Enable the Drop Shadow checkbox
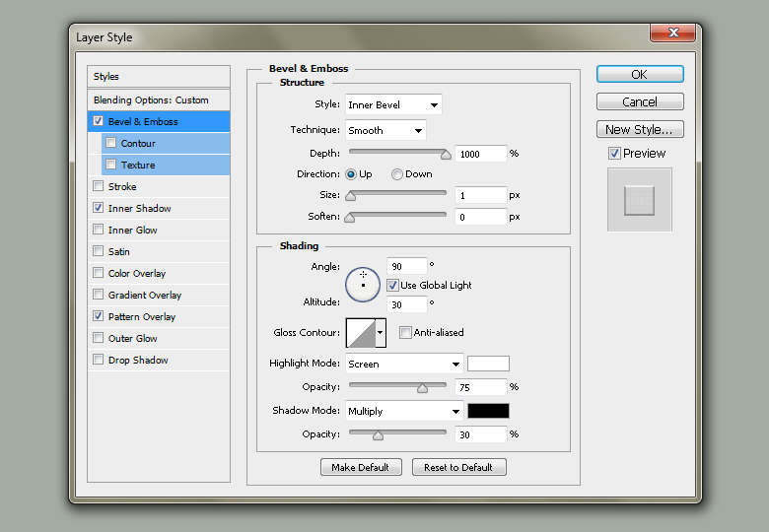769x532 pixels. click(x=98, y=361)
